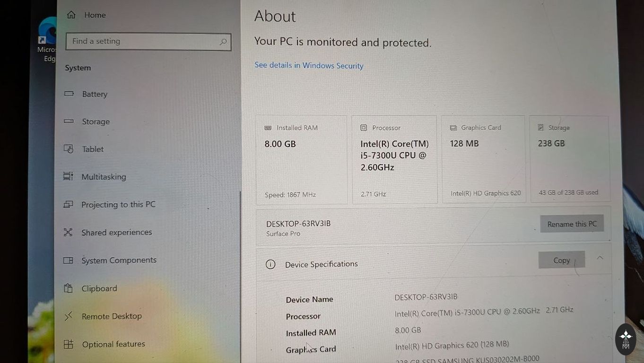Click the search magnifier icon in the settings field

pos(223,42)
